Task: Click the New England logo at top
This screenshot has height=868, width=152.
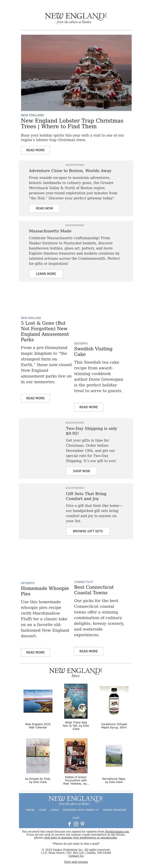Action: (x=76, y=18)
